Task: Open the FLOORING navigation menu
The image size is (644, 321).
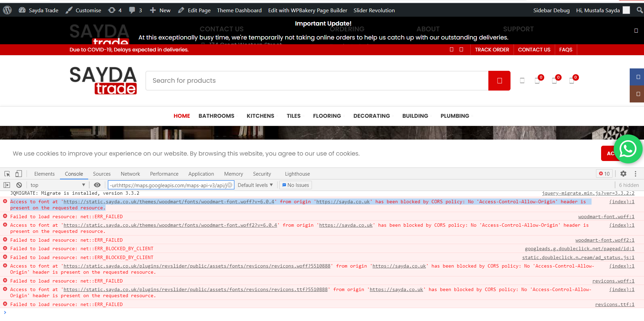Action: [x=327, y=116]
